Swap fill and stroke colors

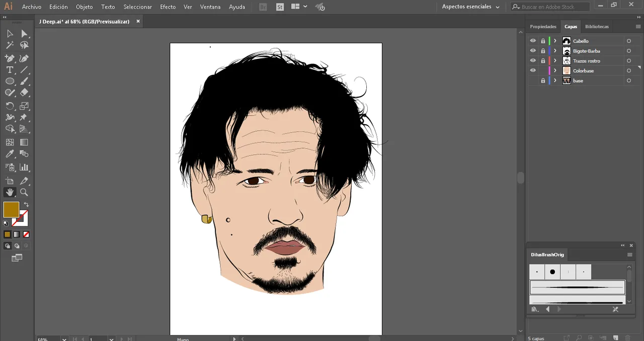pos(26,205)
